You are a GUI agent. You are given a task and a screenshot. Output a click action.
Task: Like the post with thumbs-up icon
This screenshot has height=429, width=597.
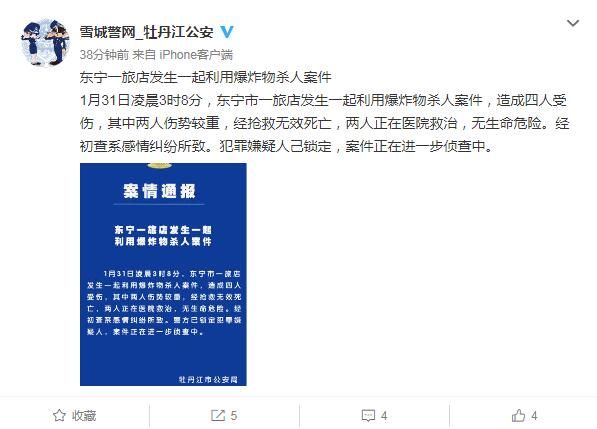coord(518,415)
